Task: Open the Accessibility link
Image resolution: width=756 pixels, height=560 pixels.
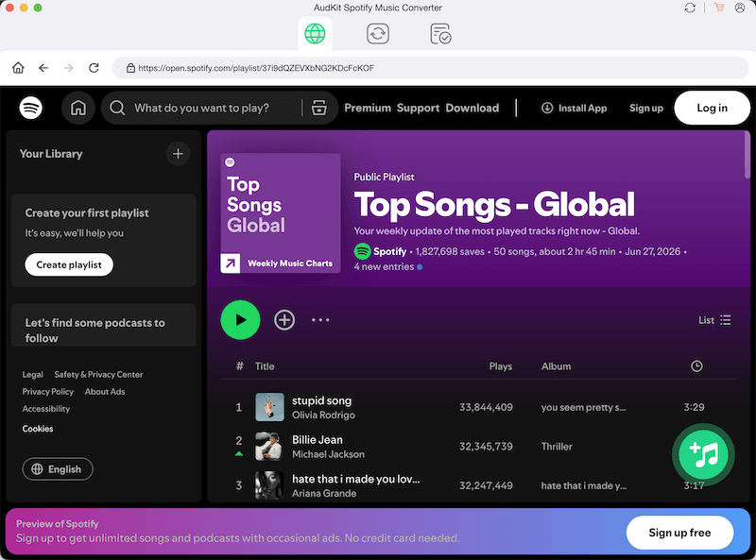Action: 45,409
